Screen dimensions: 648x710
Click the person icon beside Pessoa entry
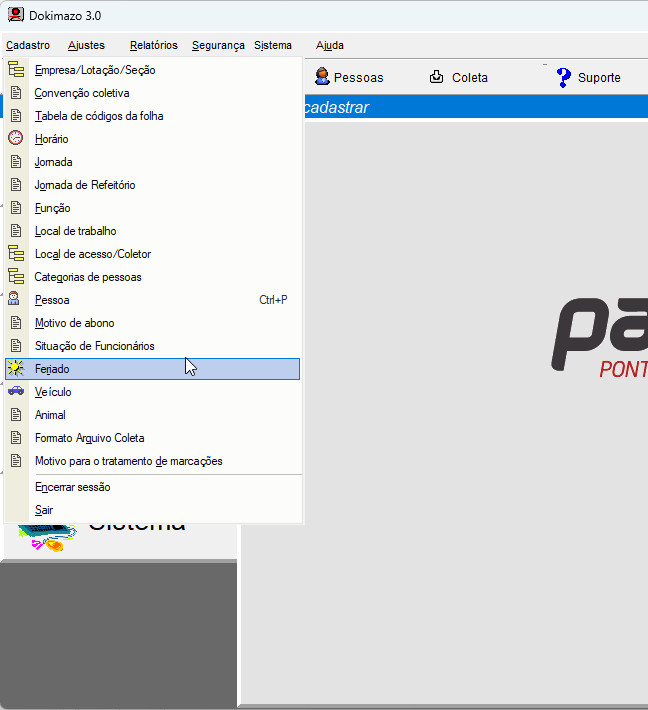point(16,300)
